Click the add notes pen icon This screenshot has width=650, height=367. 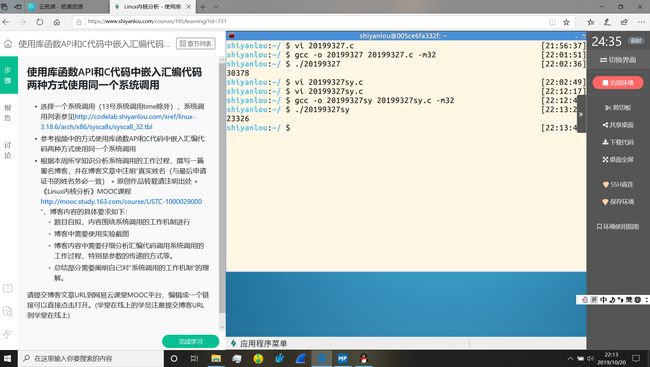coord(607,22)
